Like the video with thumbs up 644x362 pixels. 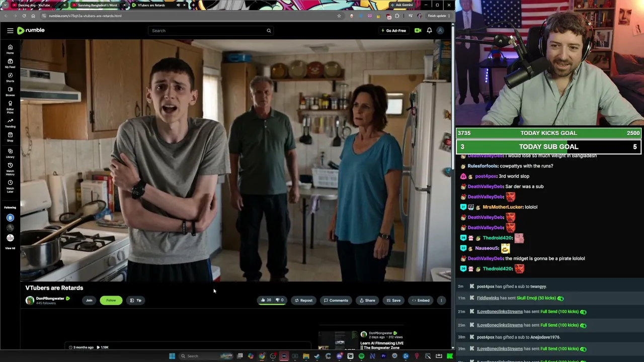(266, 300)
